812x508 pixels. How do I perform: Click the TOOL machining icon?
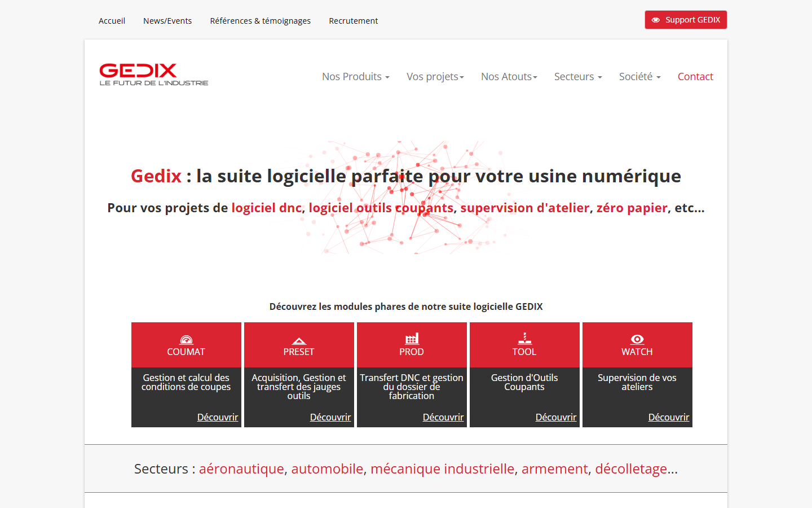pyautogui.click(x=524, y=339)
